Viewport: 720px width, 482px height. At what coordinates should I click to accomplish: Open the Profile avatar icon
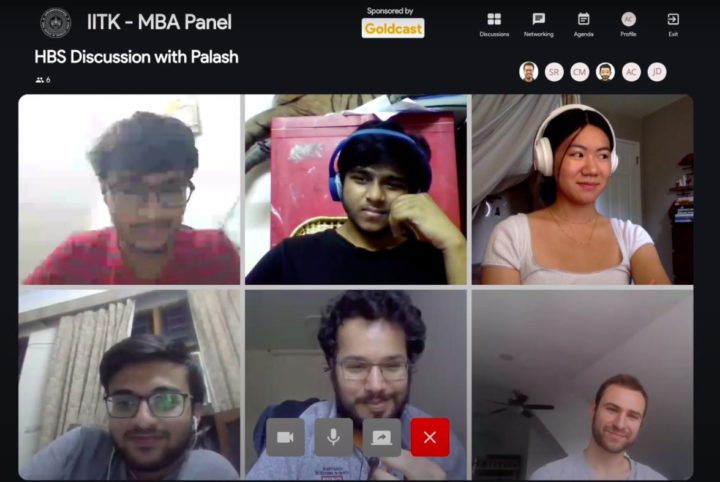pos(628,19)
